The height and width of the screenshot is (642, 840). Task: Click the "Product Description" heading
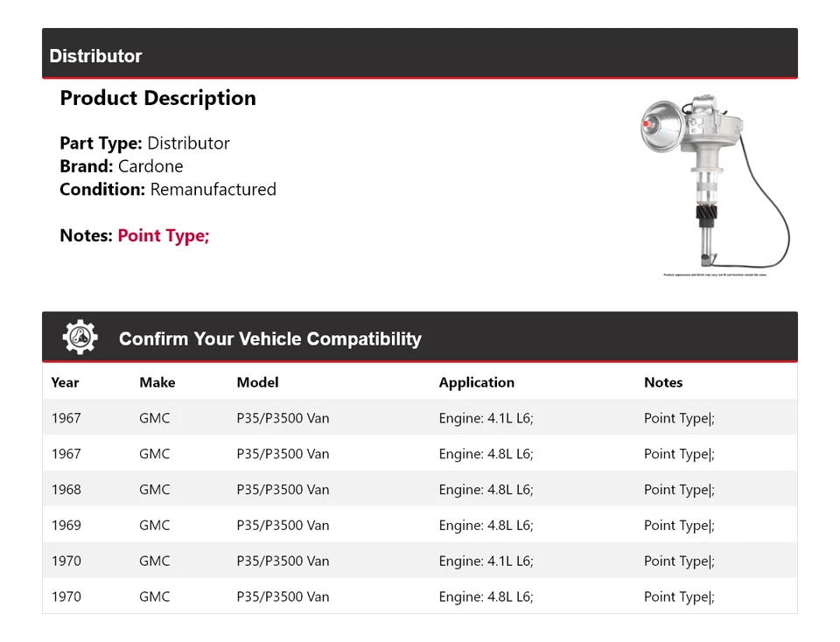(157, 98)
